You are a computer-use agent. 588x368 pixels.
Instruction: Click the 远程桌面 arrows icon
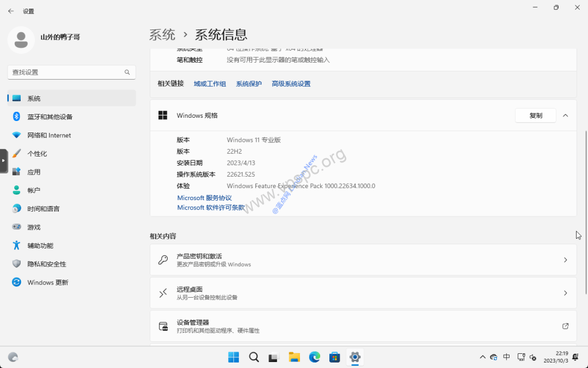[163, 293]
